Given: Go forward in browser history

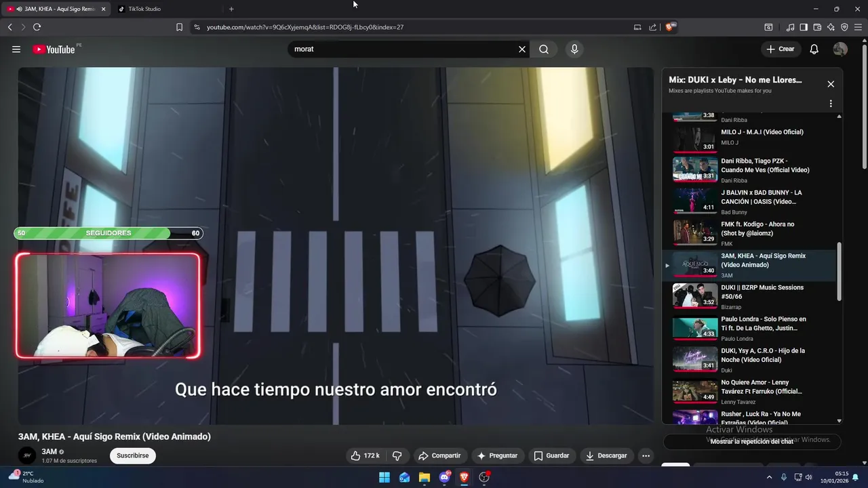Looking at the screenshot, I should [x=23, y=27].
